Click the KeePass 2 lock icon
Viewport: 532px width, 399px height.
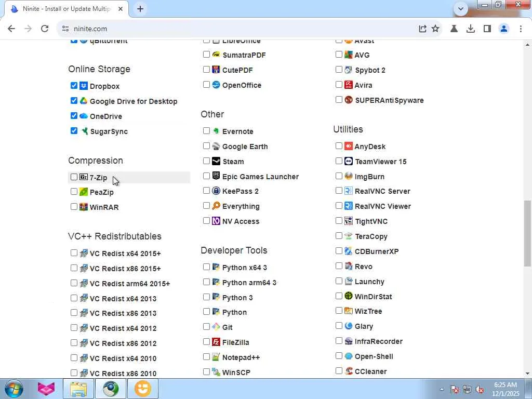point(216,191)
